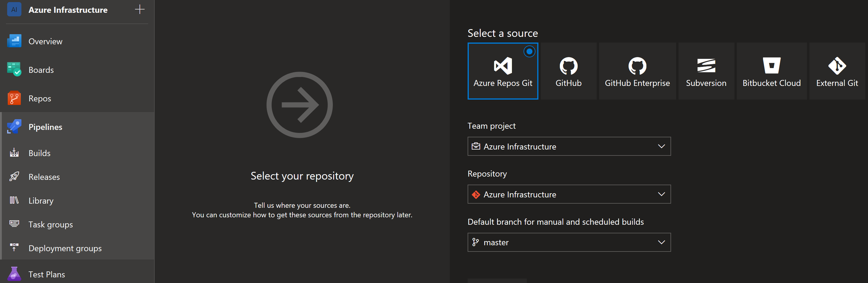Choose the Azure Repos Git source label
This screenshot has height=283, width=868.
(x=503, y=83)
